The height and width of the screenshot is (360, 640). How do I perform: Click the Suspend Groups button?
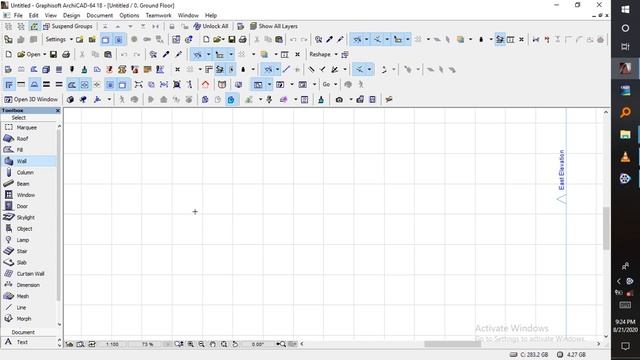pyautogui.click(x=68, y=26)
